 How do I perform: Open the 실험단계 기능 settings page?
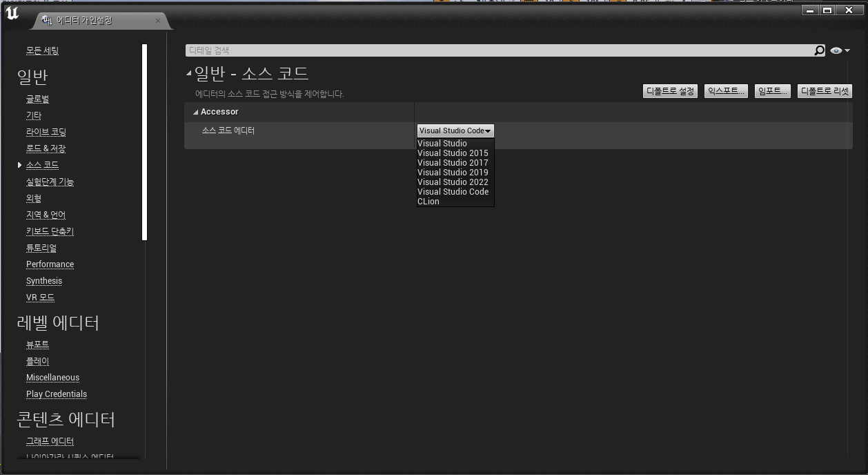point(50,182)
